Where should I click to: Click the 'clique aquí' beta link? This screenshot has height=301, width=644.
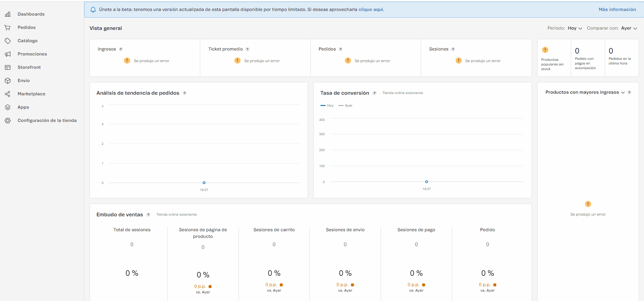(x=371, y=10)
